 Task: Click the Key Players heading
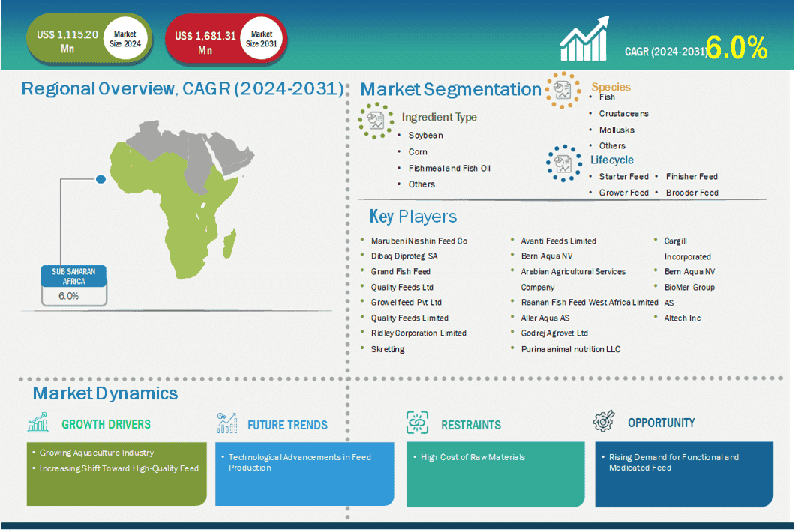click(413, 217)
